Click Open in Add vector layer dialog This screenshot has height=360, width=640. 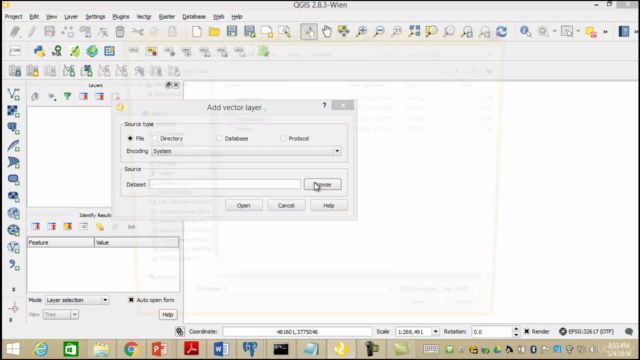[x=244, y=205]
